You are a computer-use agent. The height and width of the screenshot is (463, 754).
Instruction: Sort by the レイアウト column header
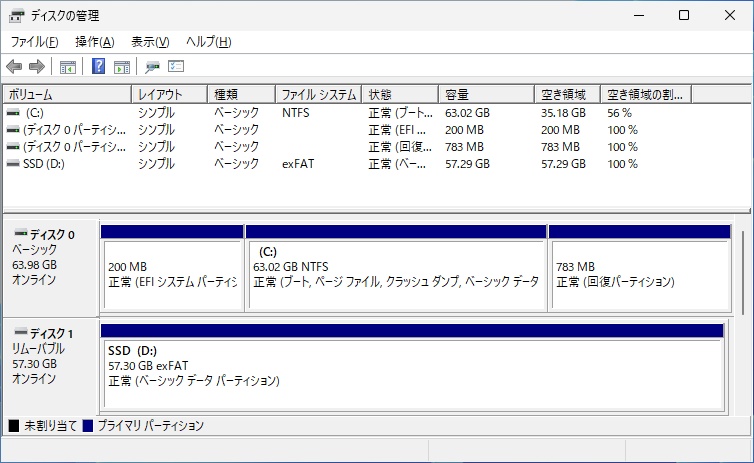pyautogui.click(x=169, y=94)
